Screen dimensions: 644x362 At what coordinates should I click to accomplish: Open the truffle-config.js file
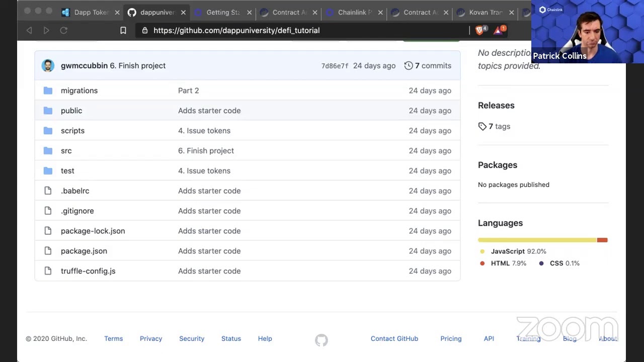pyautogui.click(x=88, y=271)
